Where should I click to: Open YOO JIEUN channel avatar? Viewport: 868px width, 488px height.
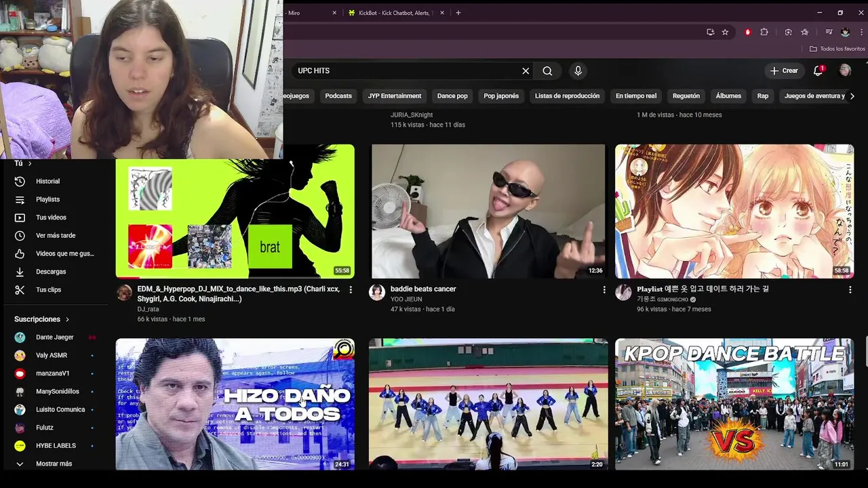click(376, 292)
